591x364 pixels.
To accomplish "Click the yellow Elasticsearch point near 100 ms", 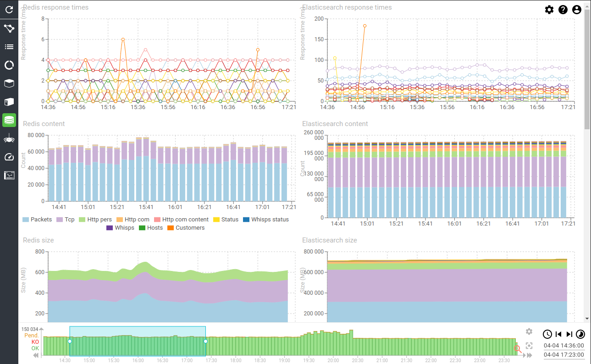I will point(335,58).
